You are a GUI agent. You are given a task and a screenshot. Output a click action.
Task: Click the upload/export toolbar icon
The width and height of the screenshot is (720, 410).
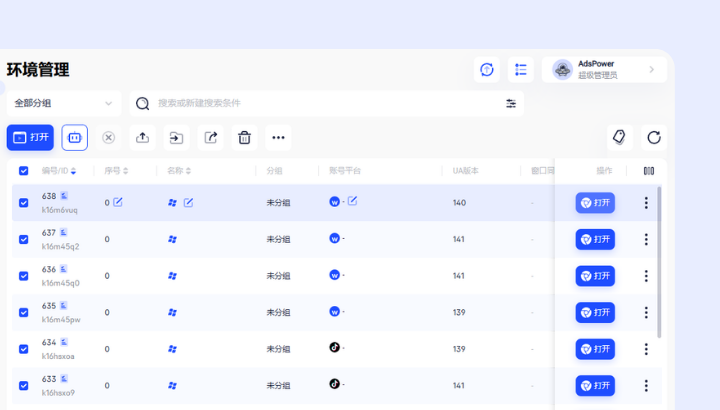point(142,137)
